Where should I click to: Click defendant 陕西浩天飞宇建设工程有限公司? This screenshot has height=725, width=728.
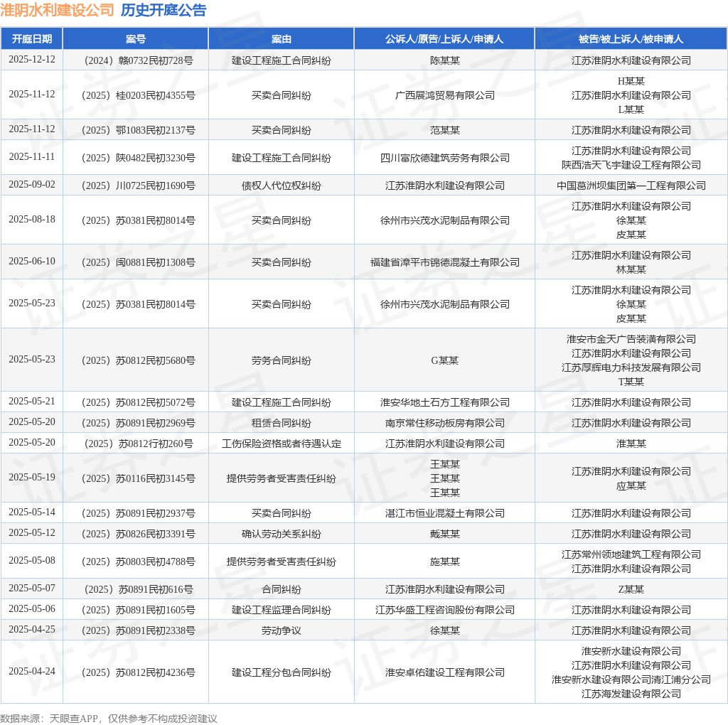[631, 165]
